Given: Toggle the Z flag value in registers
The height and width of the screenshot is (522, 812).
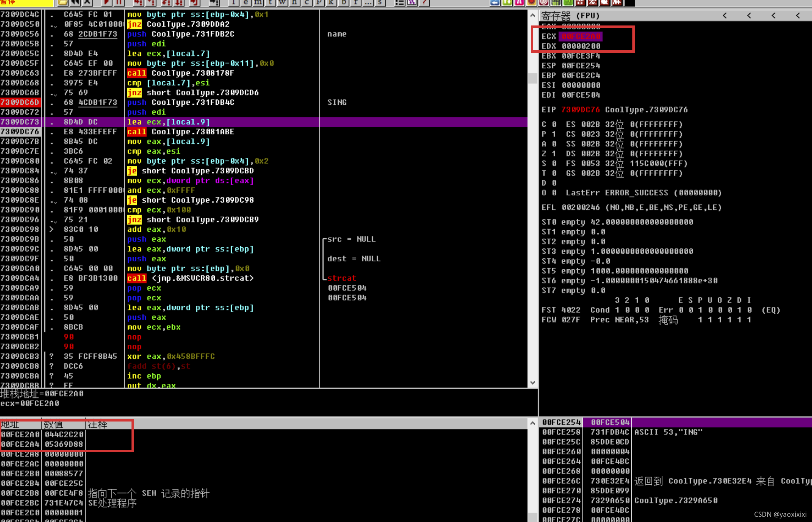Looking at the screenshot, I should coord(554,154).
